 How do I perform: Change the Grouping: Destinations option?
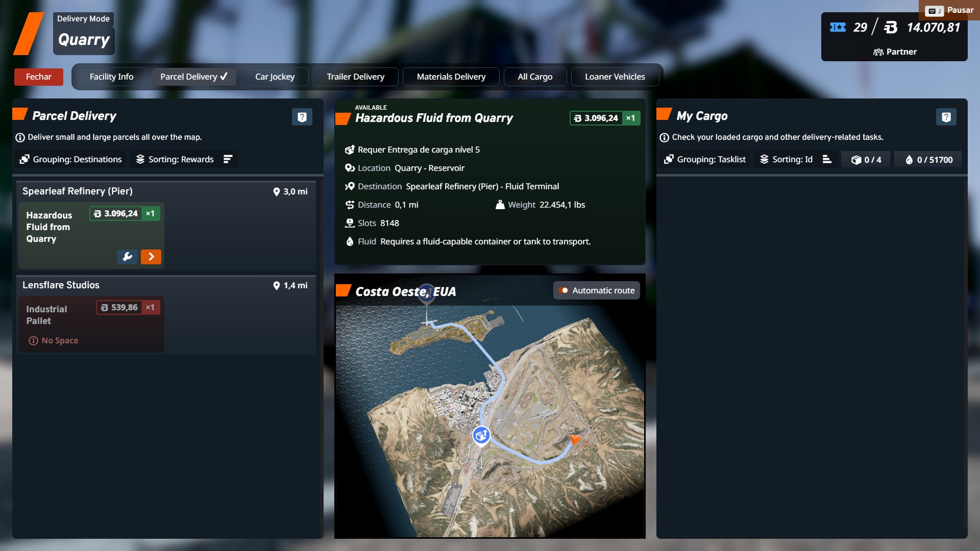coord(71,159)
